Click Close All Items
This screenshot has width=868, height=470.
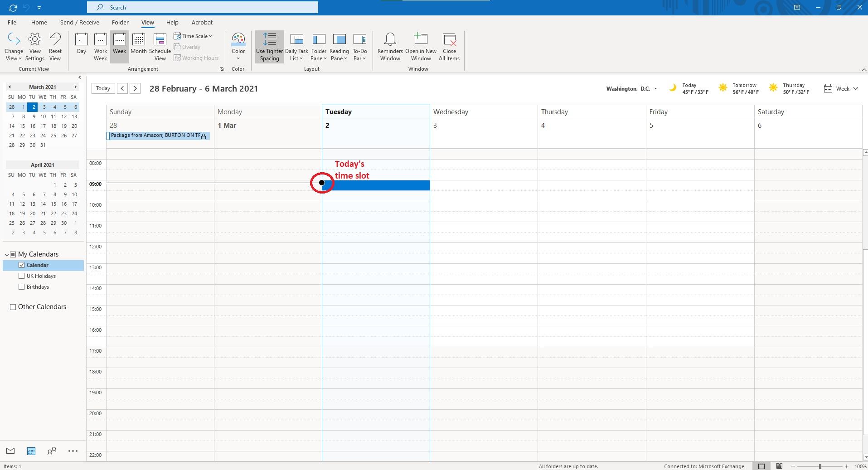(449, 47)
